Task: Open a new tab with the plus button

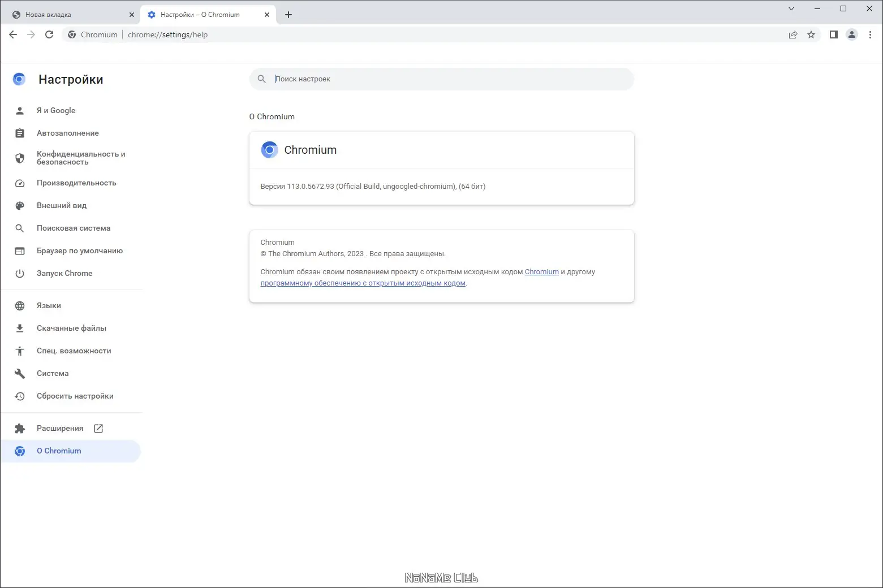Action: [288, 15]
